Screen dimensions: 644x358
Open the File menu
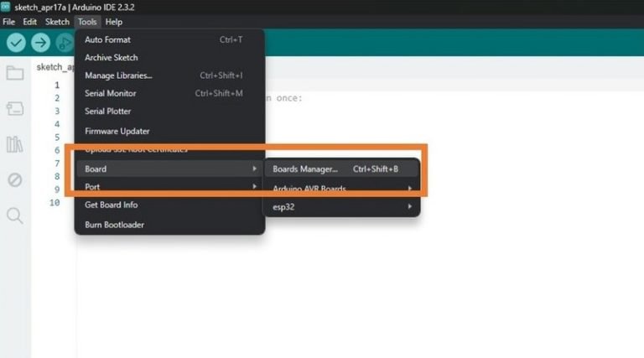coord(8,22)
